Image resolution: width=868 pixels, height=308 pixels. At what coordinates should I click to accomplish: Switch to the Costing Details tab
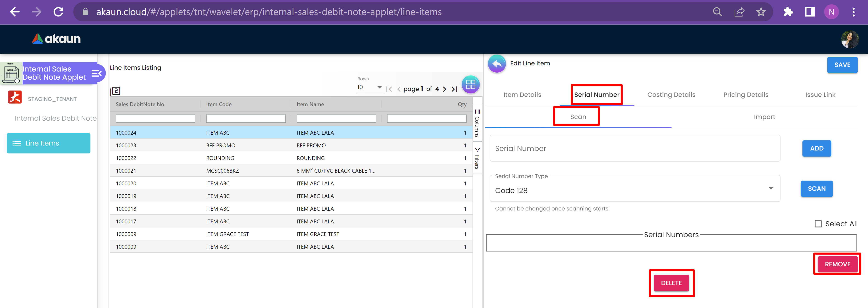pos(671,95)
